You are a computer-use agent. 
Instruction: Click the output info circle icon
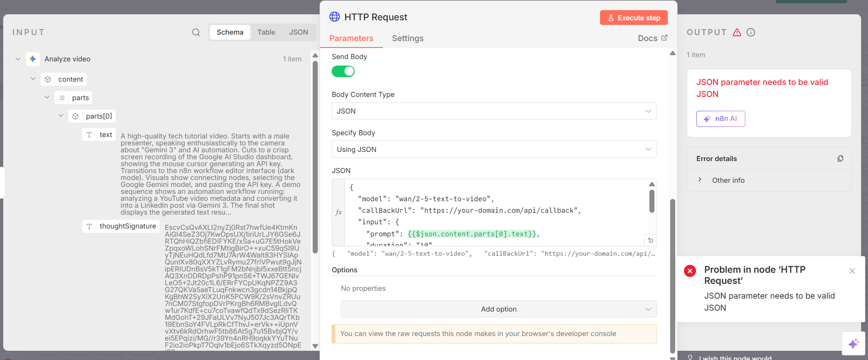(751, 32)
